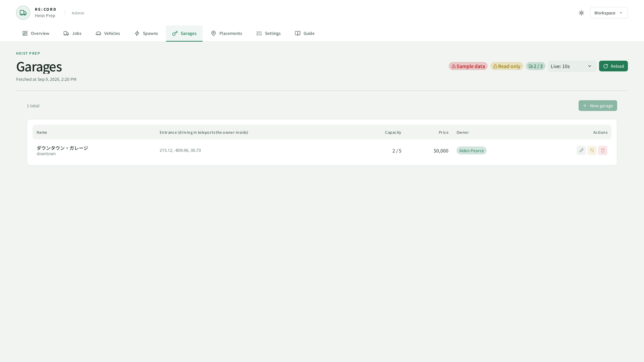Screen dimensions: 644x362
Task: Open the Placements tab
Action: (226, 33)
